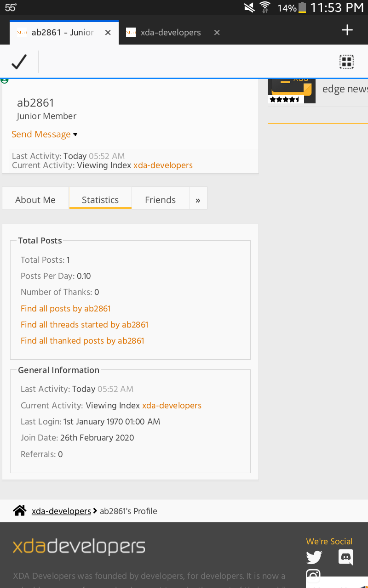Click the 'Referrals: 0' text
The image size is (368, 588).
click(41, 454)
